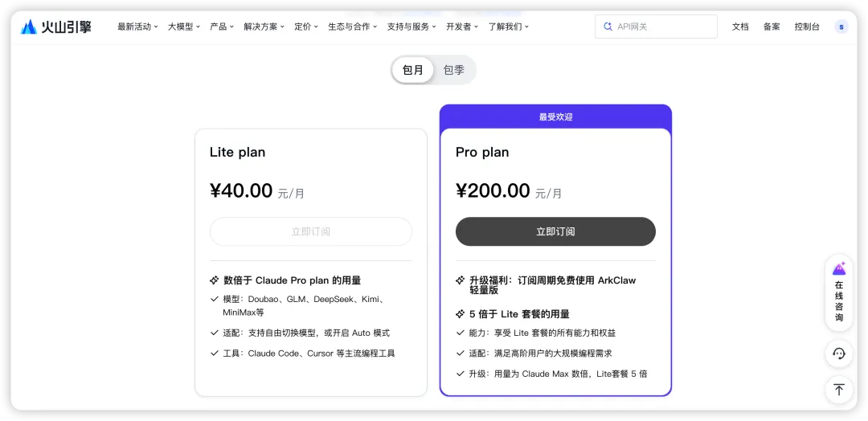Viewport: 868px width, 421px height.
Task: Click 5 倍于 Lite 套餐的用量 heading
Action: (x=519, y=314)
